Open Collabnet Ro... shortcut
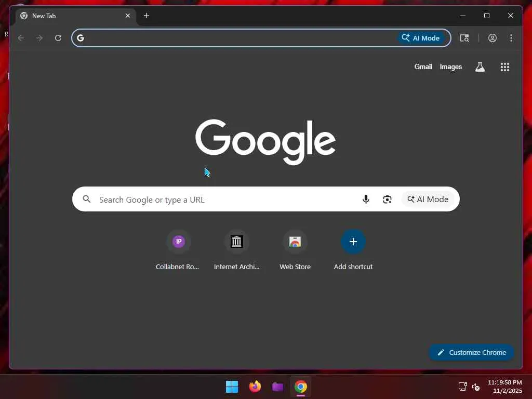 178,250
